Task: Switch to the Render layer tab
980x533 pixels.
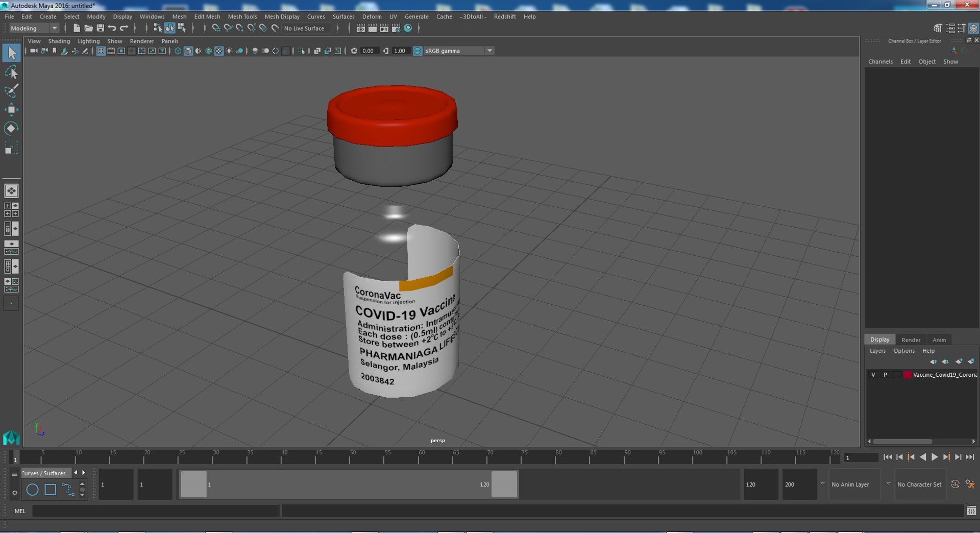Action: coord(911,340)
